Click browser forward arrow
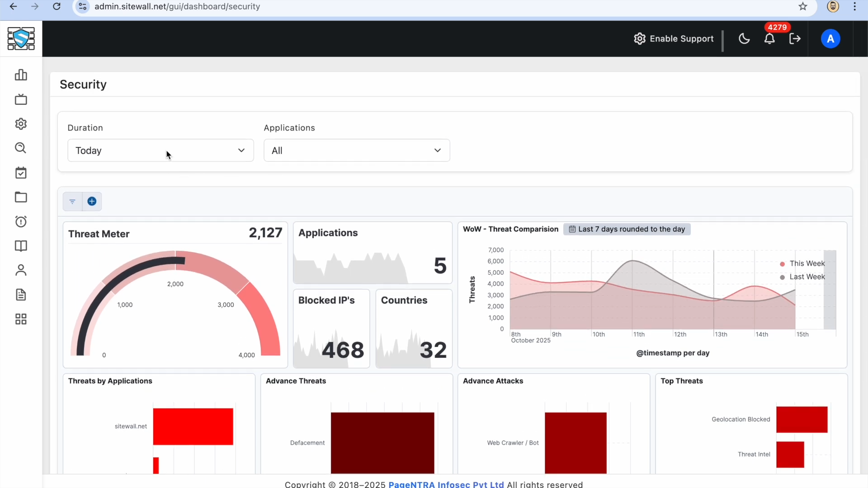Image resolution: width=868 pixels, height=488 pixels. click(x=35, y=6)
